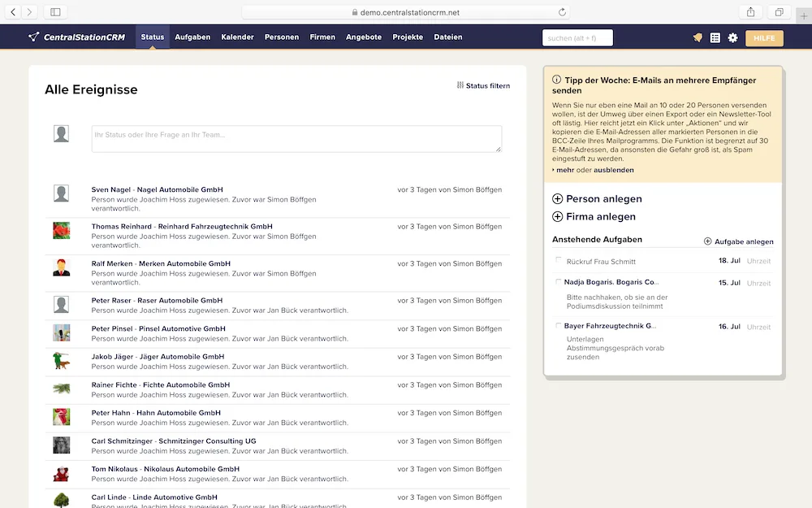Open the Kalender tab
This screenshot has width=812, height=508.
(237, 37)
